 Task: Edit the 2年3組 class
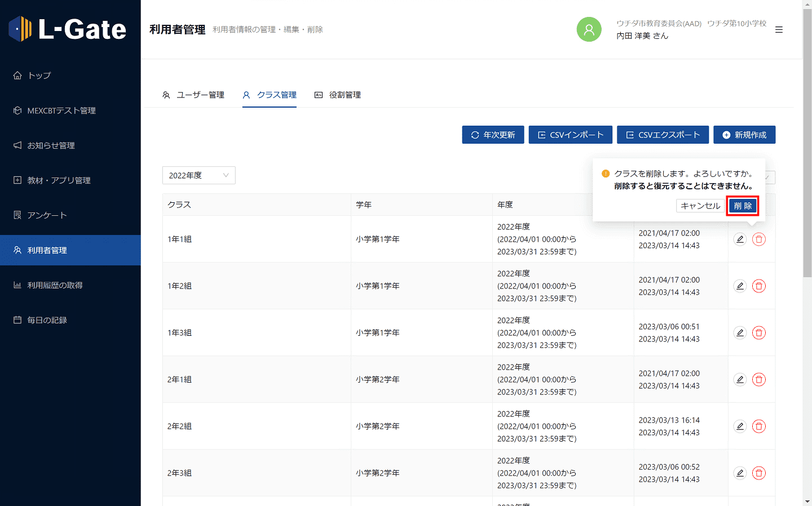click(x=740, y=473)
